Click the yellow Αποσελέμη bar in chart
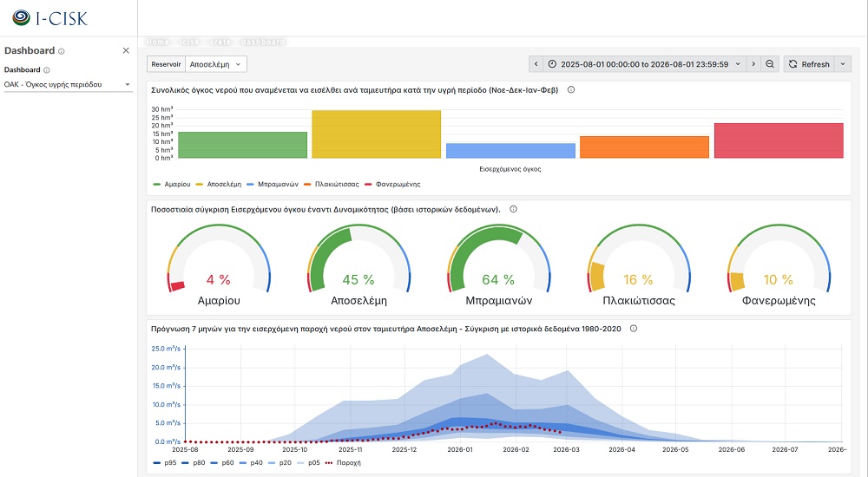Screen dimensions: 868x477 [376, 134]
